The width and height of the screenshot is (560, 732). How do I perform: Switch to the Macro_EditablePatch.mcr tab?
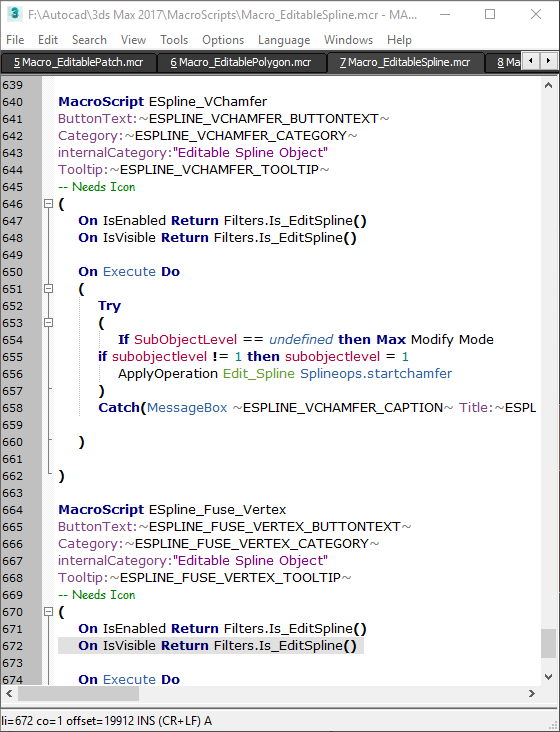click(78, 63)
